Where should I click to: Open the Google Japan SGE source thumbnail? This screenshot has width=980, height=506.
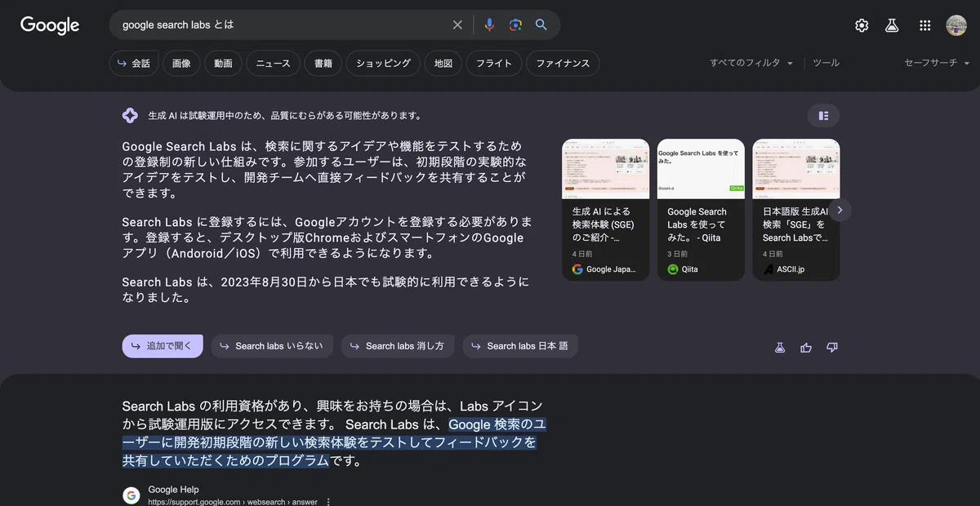click(x=606, y=169)
